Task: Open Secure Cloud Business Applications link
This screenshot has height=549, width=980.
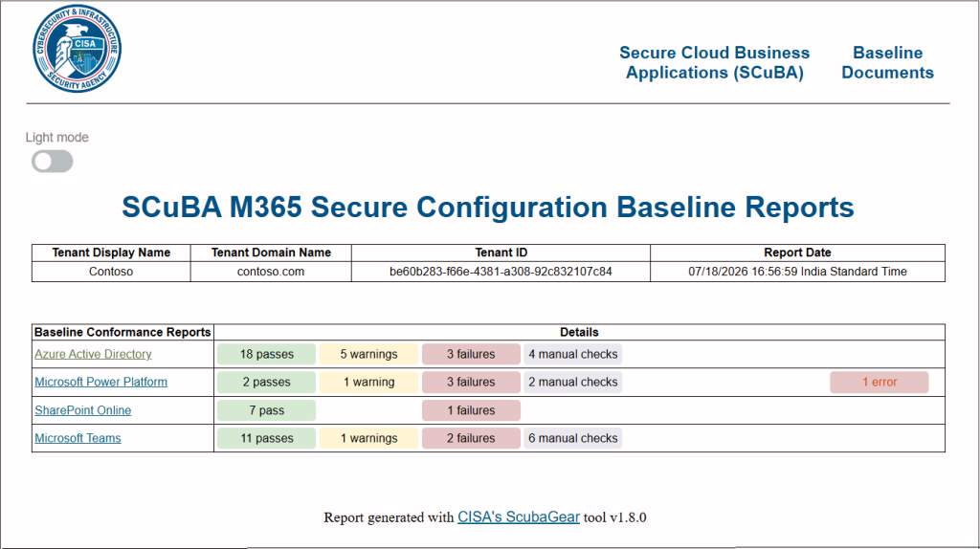Action: point(714,62)
